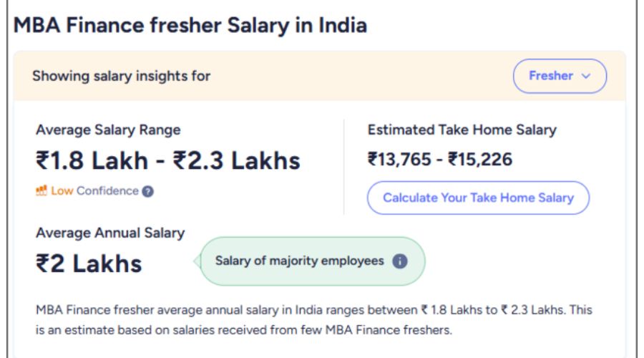Click the Showing salary insights for text
This screenshot has height=358, width=644.
tap(121, 76)
